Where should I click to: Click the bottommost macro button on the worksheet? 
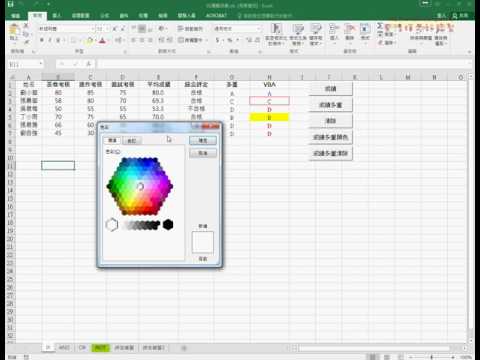(330, 153)
